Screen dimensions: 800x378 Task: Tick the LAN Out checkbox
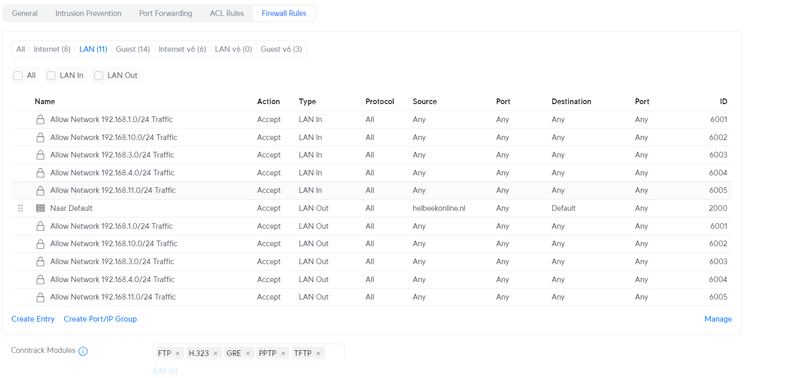coord(99,75)
